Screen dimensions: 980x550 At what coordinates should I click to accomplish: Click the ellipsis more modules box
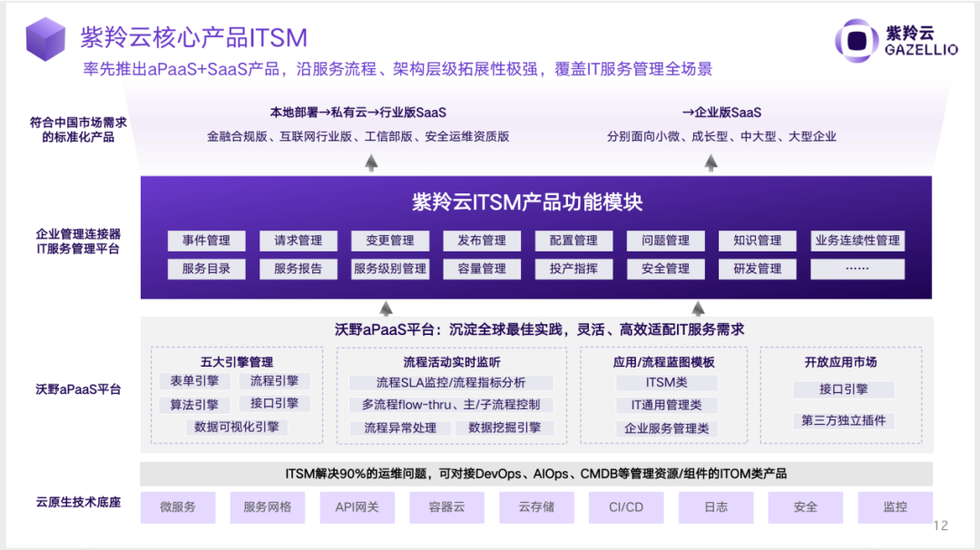pos(857,269)
